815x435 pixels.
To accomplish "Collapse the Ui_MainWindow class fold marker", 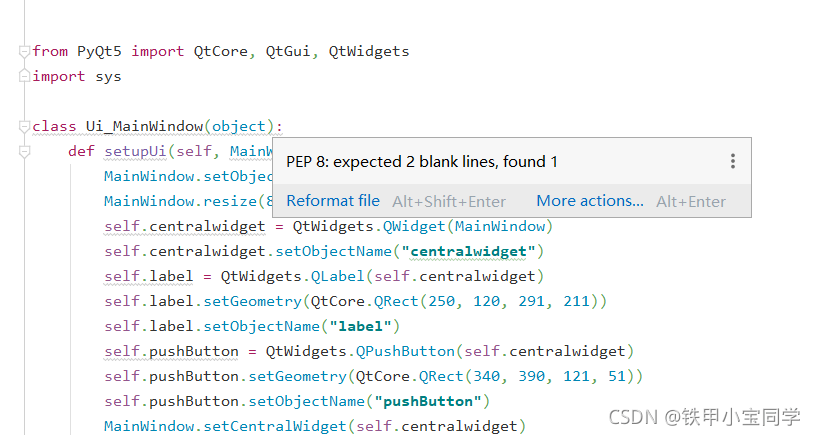I will 24,127.
